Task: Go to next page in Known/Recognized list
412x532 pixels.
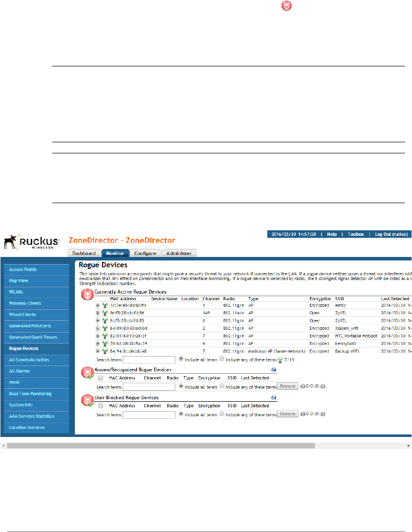Action: pos(323,387)
